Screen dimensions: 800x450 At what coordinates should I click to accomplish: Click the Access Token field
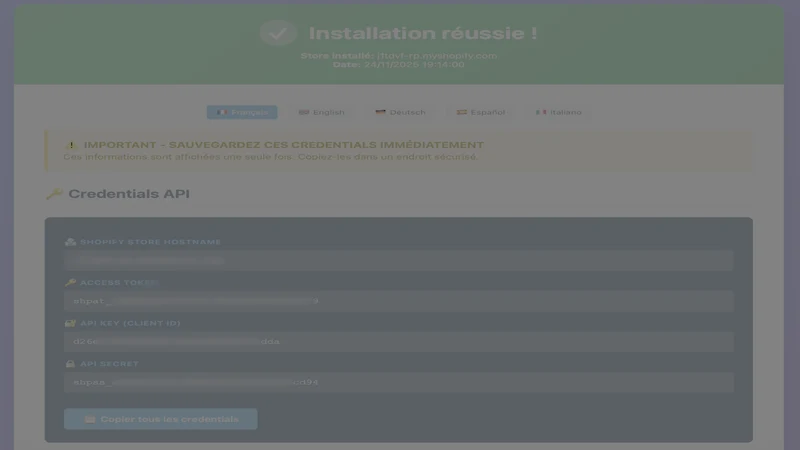(399, 301)
